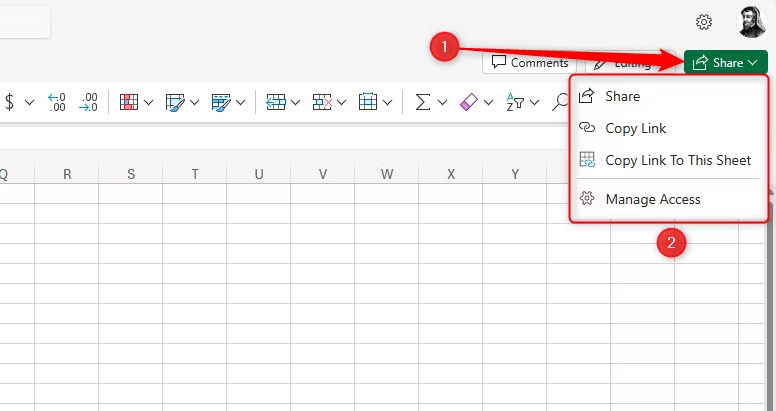Image resolution: width=776 pixels, height=411 pixels.
Task: Expand the currency format dropdown arrow
Action: tap(29, 103)
